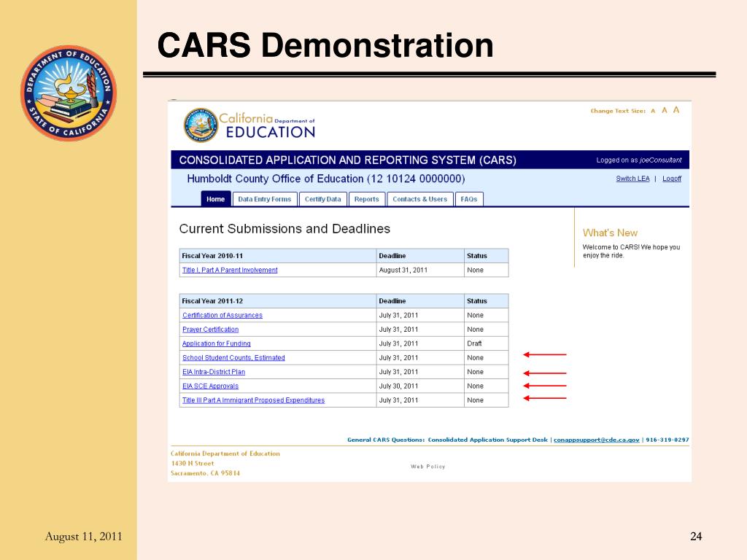The height and width of the screenshot is (560, 747).
Task: Switch to the Data Entry Forms tab
Action: pyautogui.click(x=265, y=199)
